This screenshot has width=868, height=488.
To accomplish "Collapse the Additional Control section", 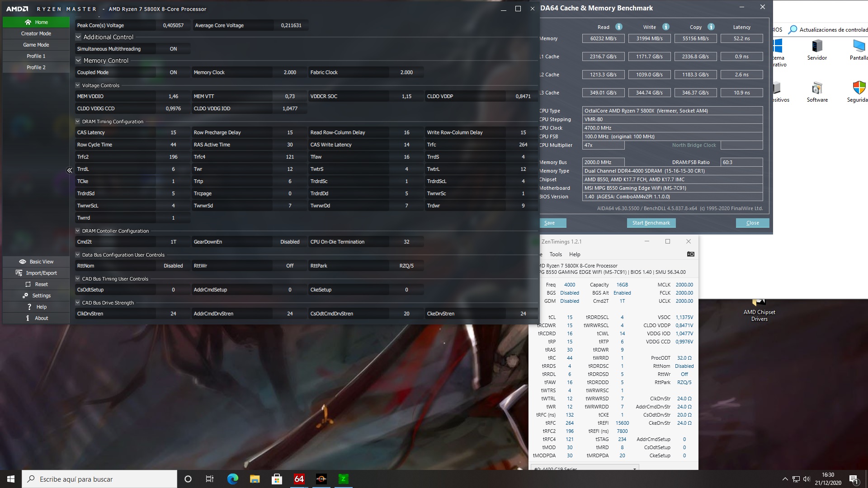I will coord(78,37).
